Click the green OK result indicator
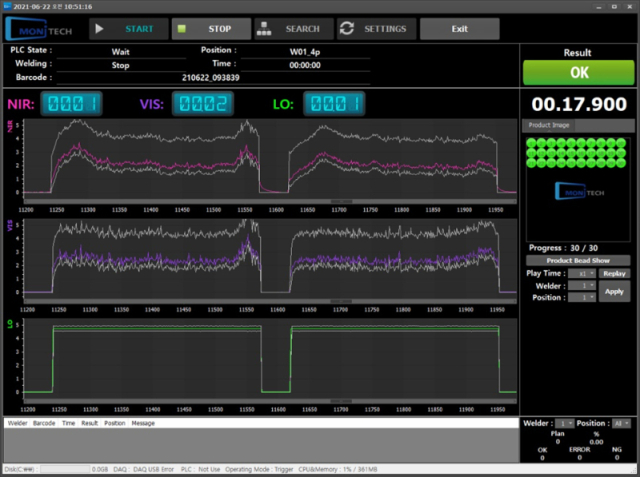 point(579,73)
